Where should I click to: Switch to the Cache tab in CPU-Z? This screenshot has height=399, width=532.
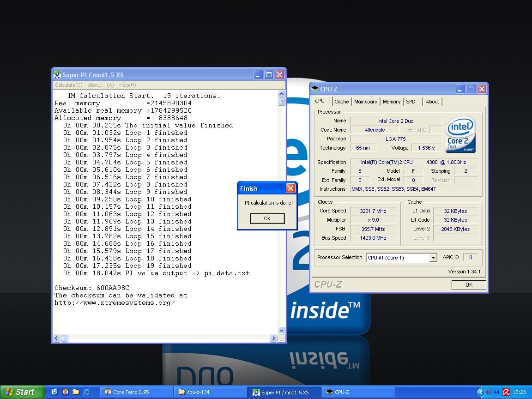click(x=341, y=102)
